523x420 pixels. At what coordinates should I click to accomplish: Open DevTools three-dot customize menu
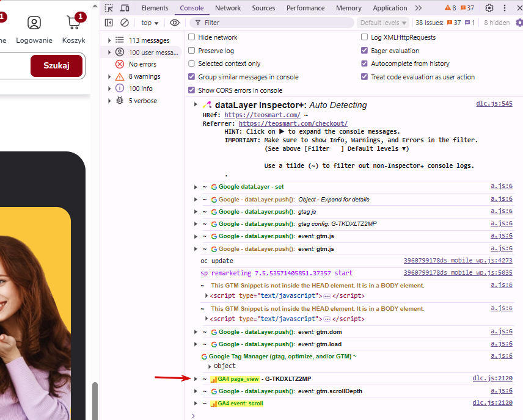pos(504,8)
